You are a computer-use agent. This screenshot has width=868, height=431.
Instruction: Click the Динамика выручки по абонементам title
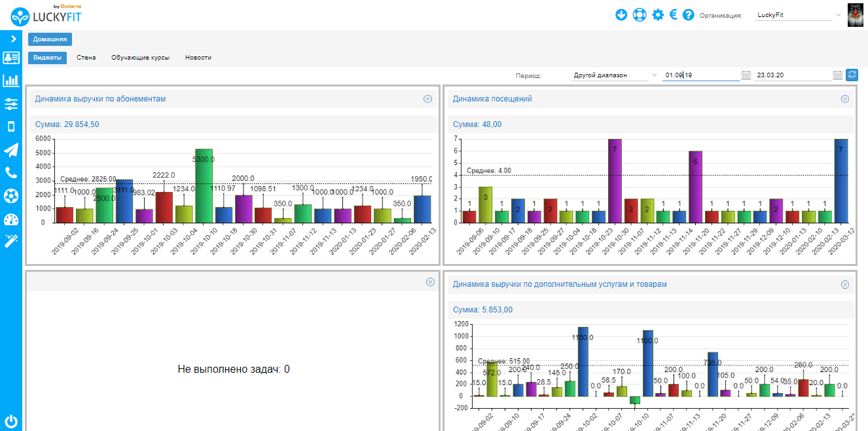[x=100, y=99]
